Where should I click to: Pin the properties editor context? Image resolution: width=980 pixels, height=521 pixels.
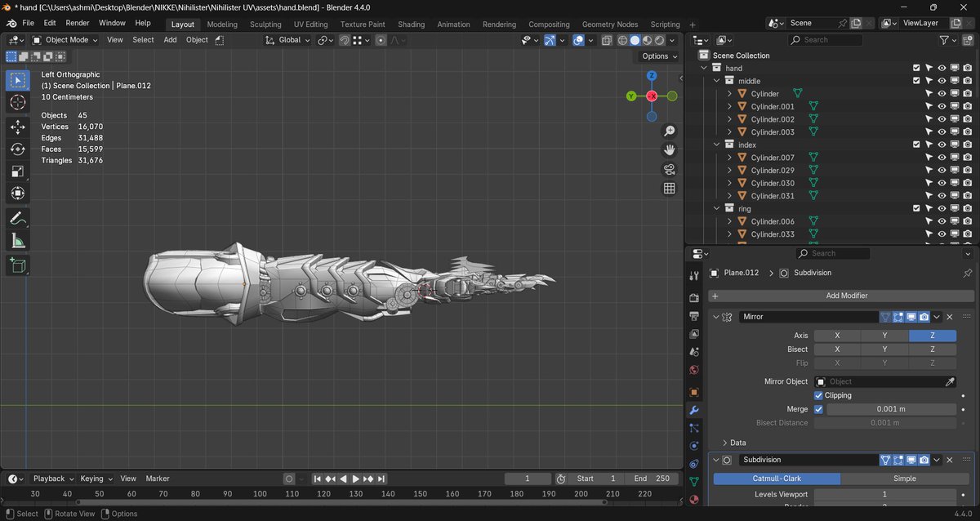(968, 273)
